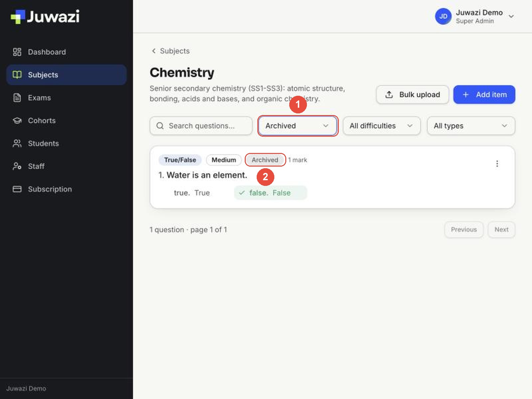The image size is (532, 399).
Task: Open the All types dropdown
Action: (471, 126)
